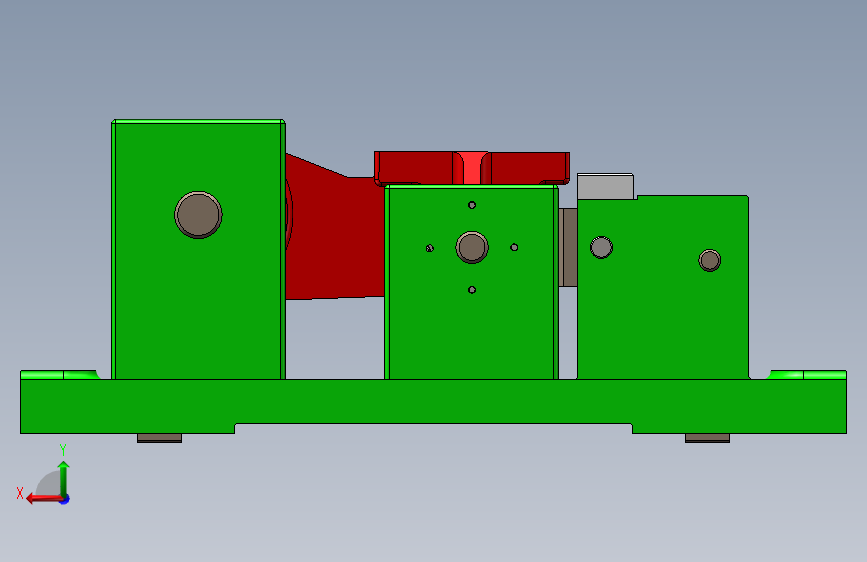
Task: Select the right brown foot pad under the base
Action: point(707,438)
